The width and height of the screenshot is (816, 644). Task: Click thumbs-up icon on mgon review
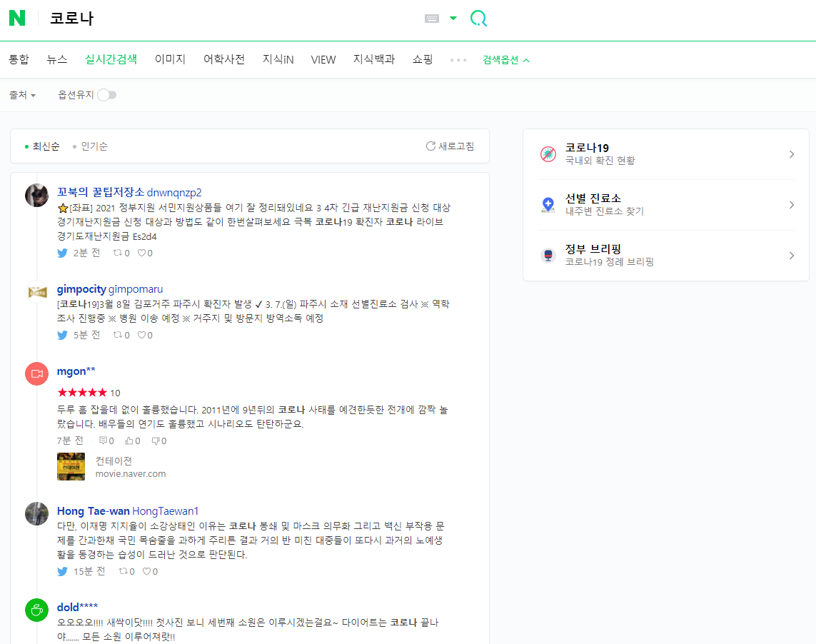click(129, 441)
